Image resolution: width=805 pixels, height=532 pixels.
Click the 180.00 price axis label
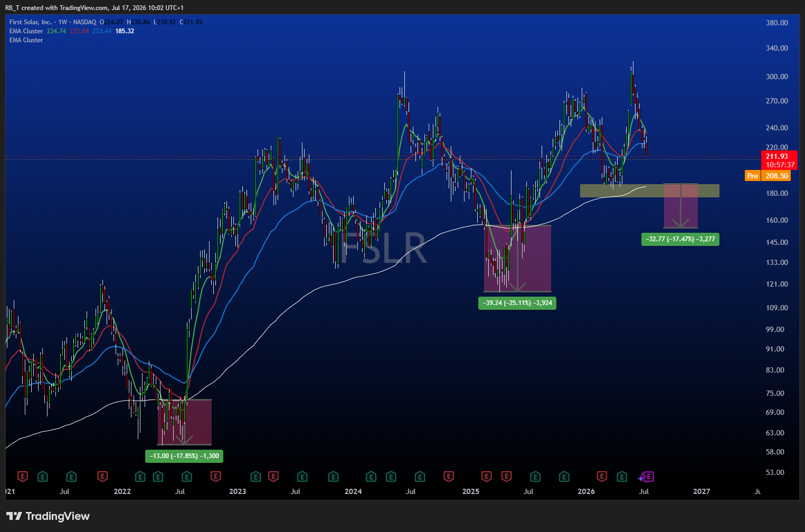[776, 193]
